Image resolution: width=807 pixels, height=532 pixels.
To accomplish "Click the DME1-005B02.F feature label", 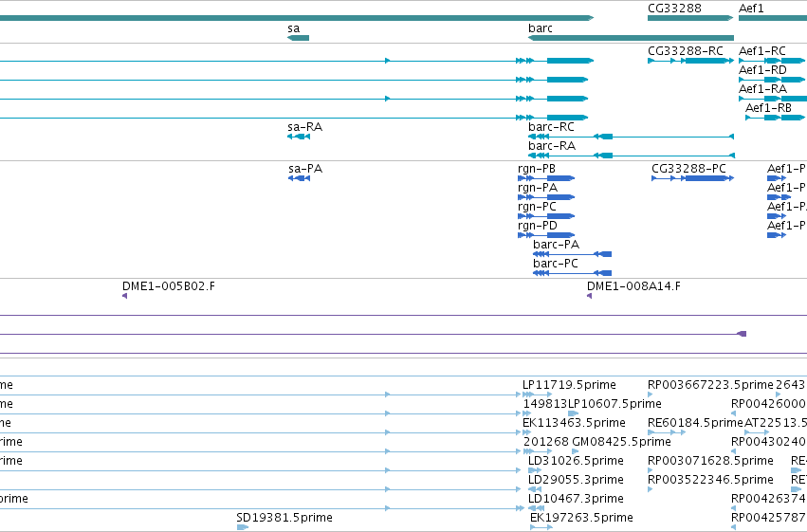I will pos(169,286).
